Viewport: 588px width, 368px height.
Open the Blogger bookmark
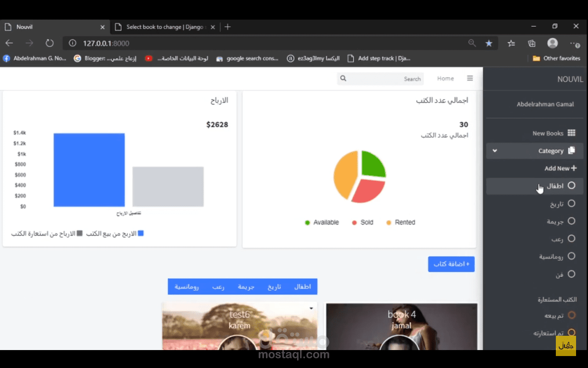pyautogui.click(x=105, y=58)
